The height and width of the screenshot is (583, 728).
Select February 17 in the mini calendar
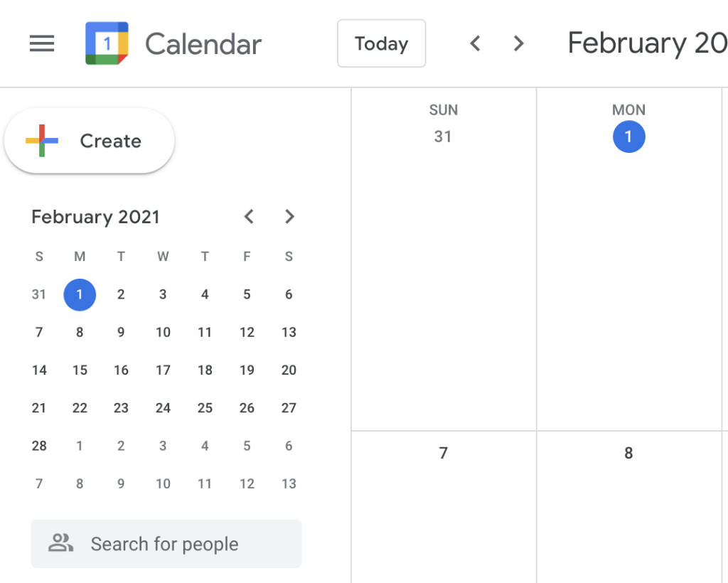(x=163, y=370)
